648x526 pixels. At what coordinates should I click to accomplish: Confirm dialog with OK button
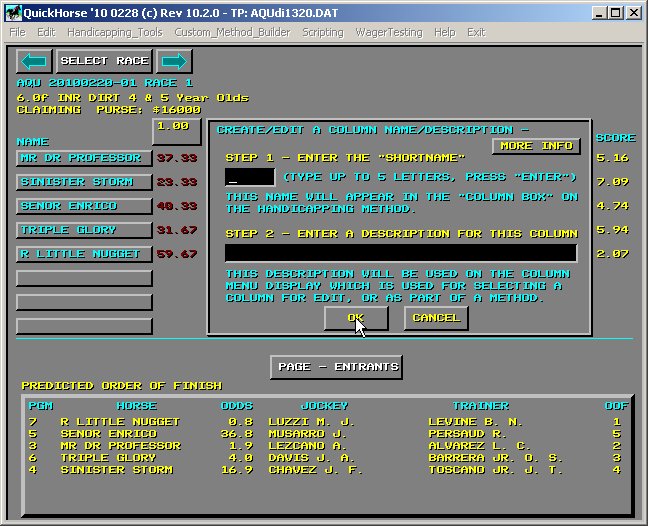356,318
